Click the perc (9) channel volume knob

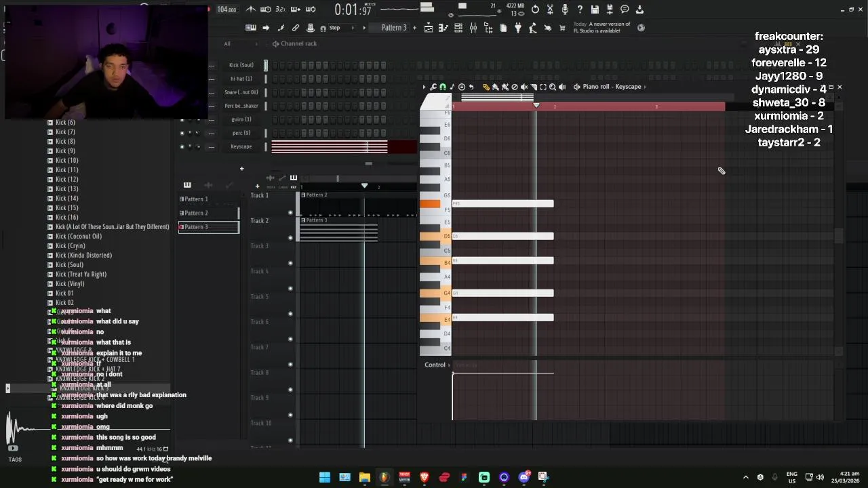(x=197, y=133)
